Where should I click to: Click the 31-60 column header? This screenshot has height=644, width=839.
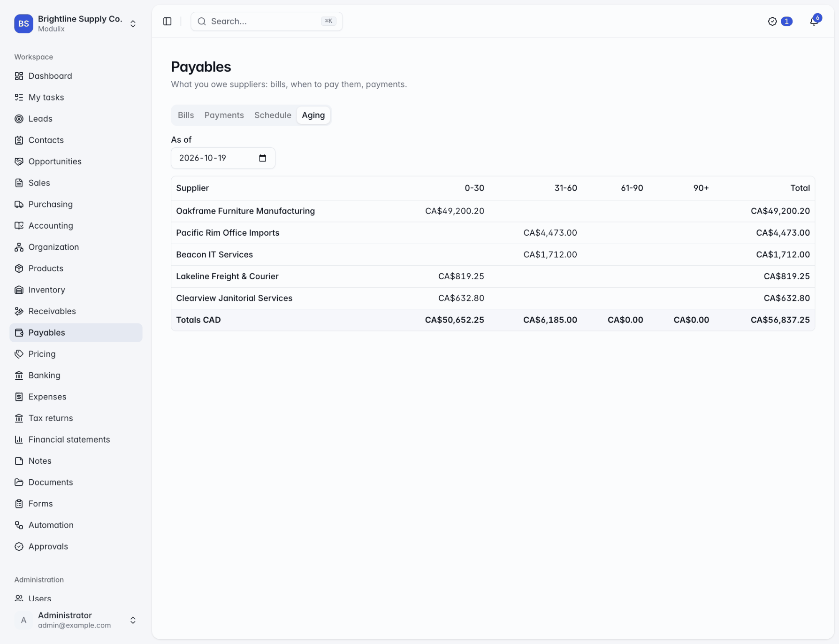coord(565,188)
